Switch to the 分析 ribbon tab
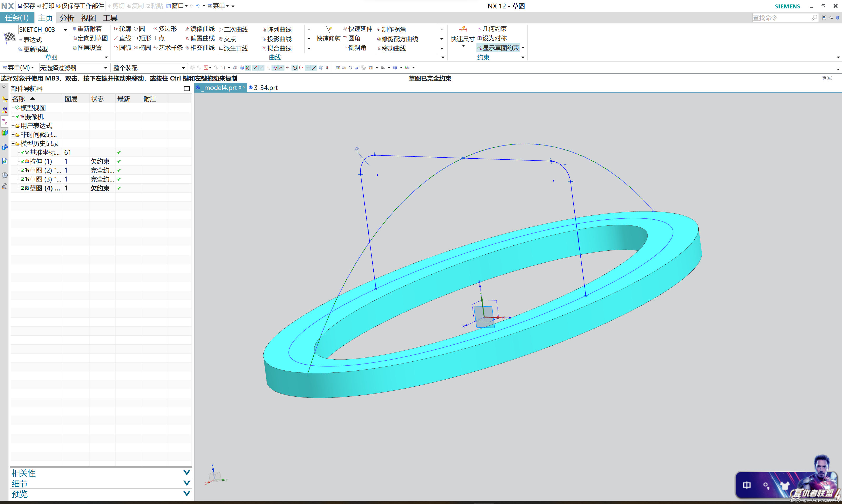This screenshot has width=842, height=504. (x=67, y=18)
